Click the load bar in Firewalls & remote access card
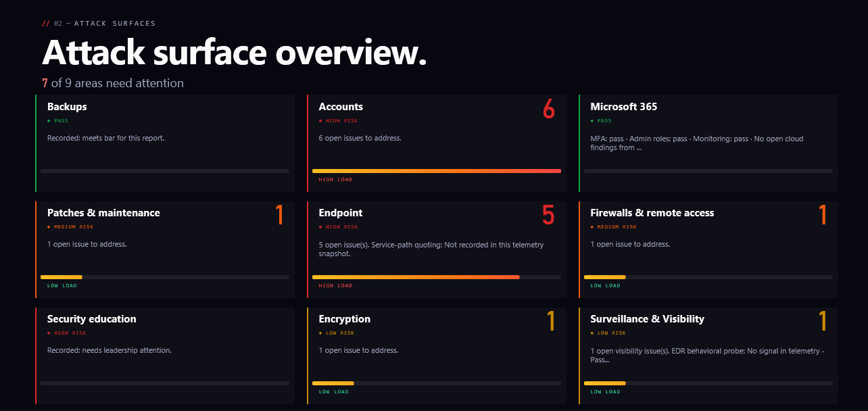 708,277
